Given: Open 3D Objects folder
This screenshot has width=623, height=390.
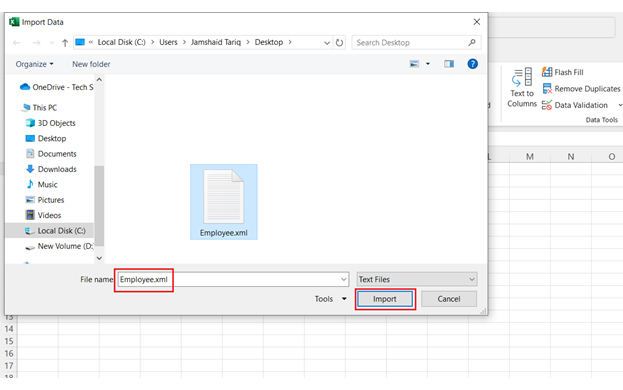Looking at the screenshot, I should 50,123.
